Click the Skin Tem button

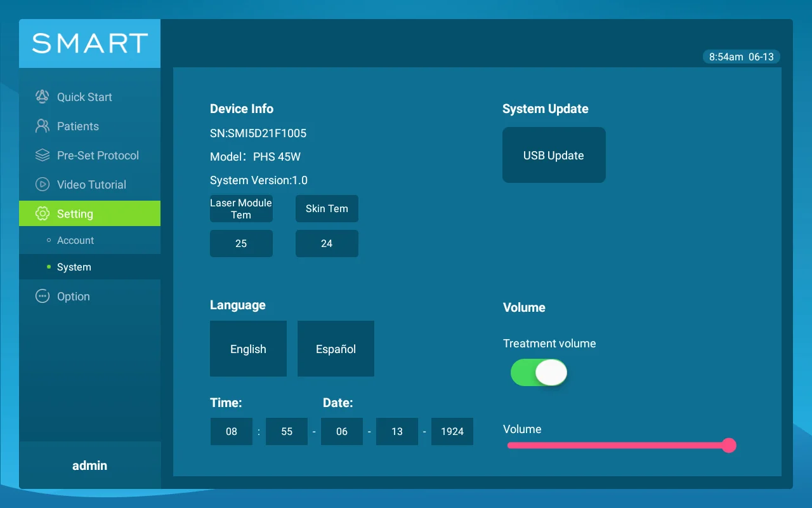327,208
